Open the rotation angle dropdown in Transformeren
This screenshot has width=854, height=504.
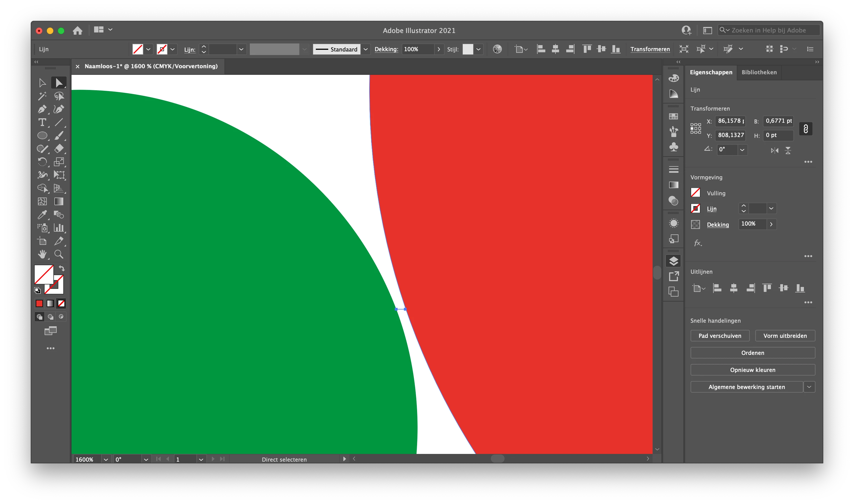click(x=742, y=150)
